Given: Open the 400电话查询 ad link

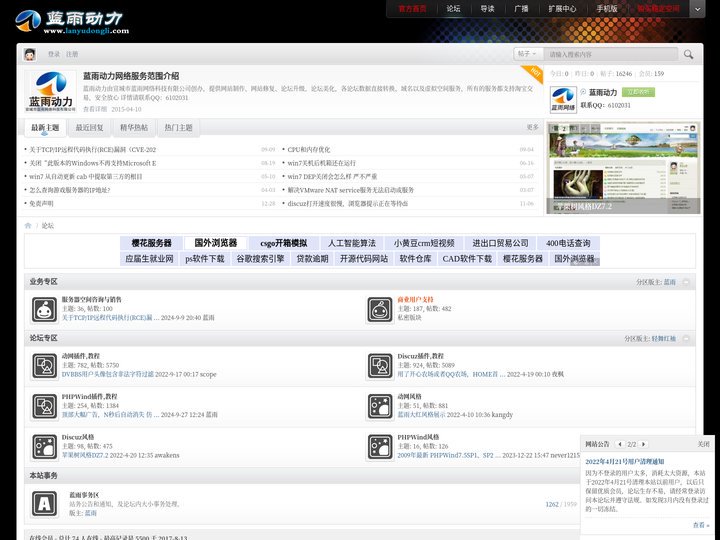Looking at the screenshot, I should (x=568, y=243).
